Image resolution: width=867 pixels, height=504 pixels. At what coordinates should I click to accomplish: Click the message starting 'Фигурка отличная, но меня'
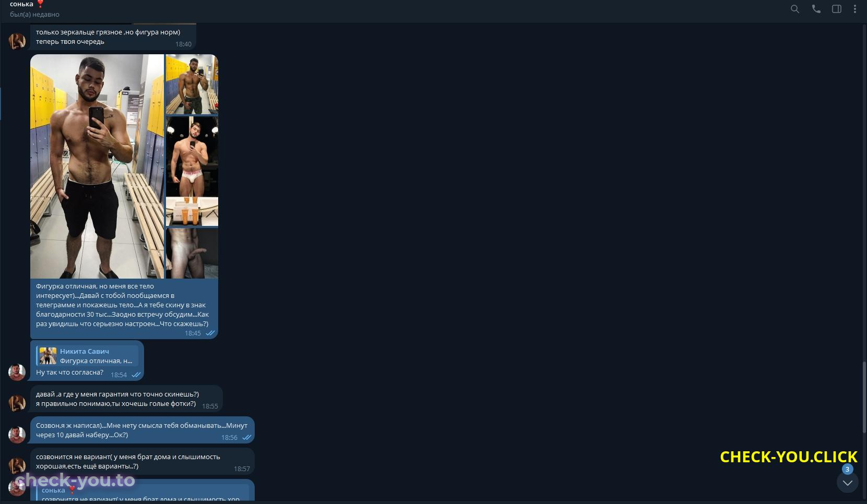123,305
